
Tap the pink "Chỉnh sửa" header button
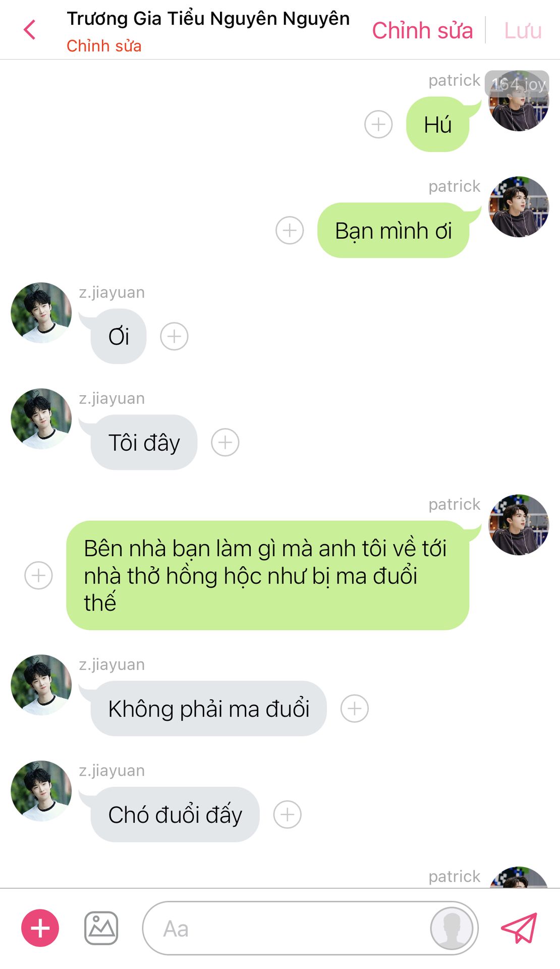pos(422,30)
